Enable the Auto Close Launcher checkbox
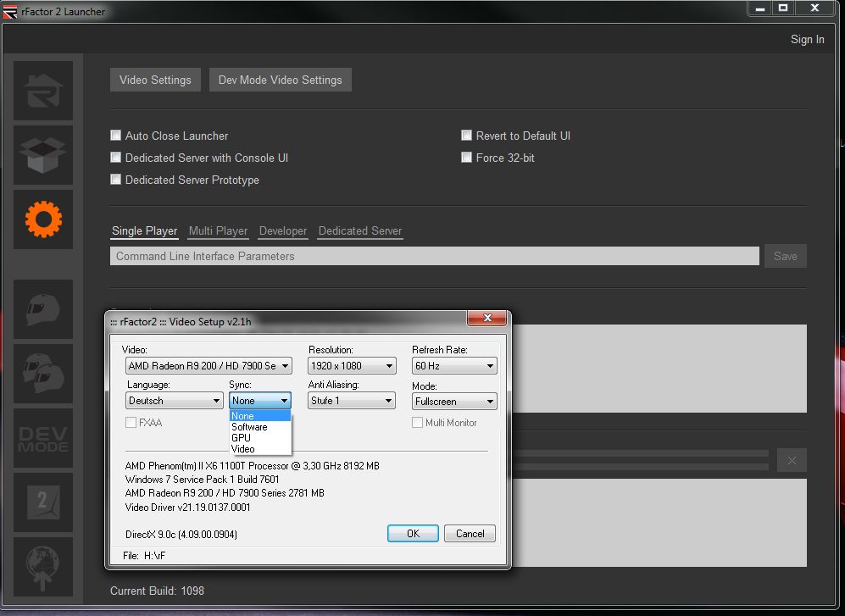The height and width of the screenshot is (616, 845). (x=116, y=136)
